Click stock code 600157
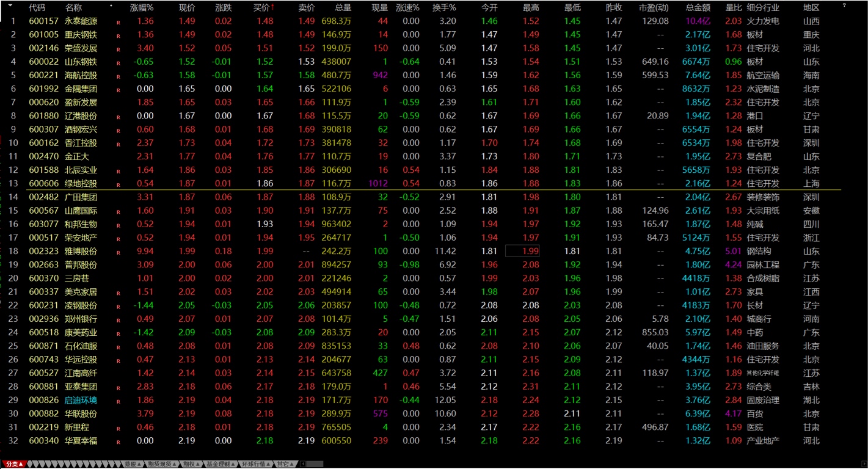 point(44,21)
